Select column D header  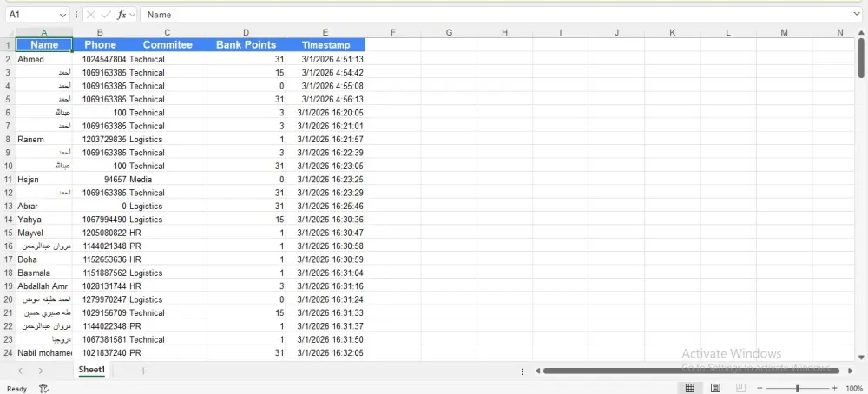(247, 33)
